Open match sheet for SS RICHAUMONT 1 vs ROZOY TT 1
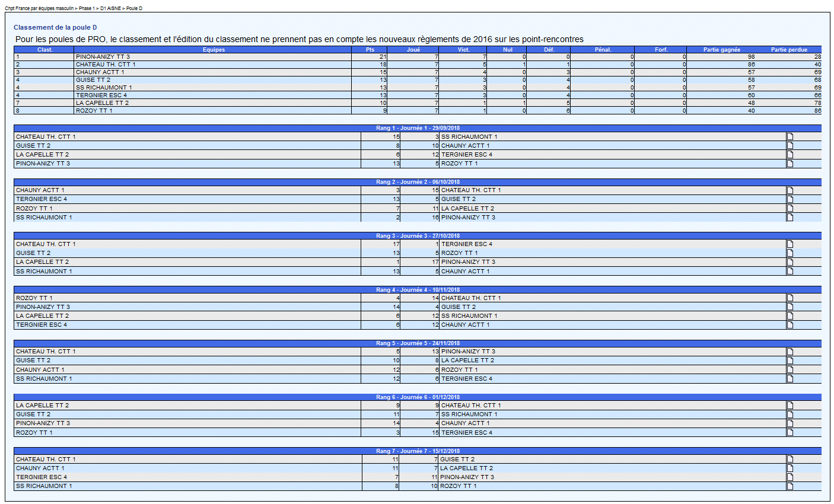Image resolution: width=834 pixels, height=504 pixels. [790, 486]
